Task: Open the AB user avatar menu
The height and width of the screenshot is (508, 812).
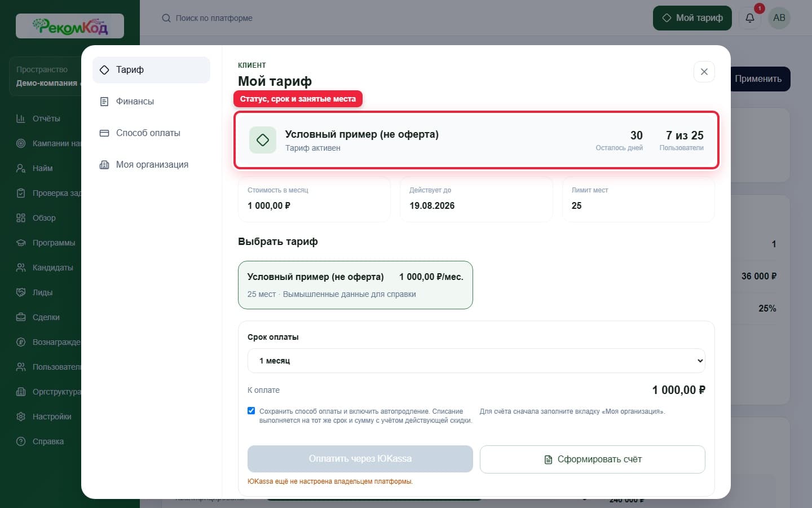Action: [x=779, y=18]
